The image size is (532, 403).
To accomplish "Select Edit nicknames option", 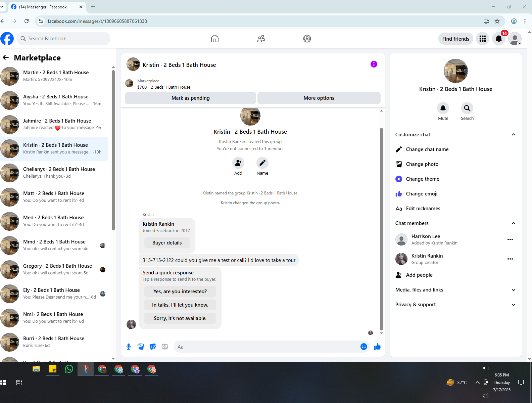I will (456, 209).
